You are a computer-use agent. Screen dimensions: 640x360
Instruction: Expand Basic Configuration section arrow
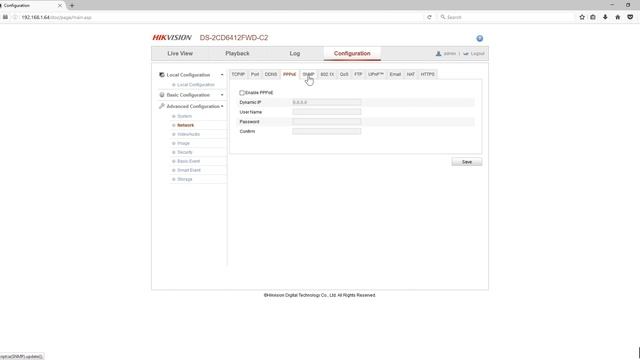pyautogui.click(x=222, y=95)
